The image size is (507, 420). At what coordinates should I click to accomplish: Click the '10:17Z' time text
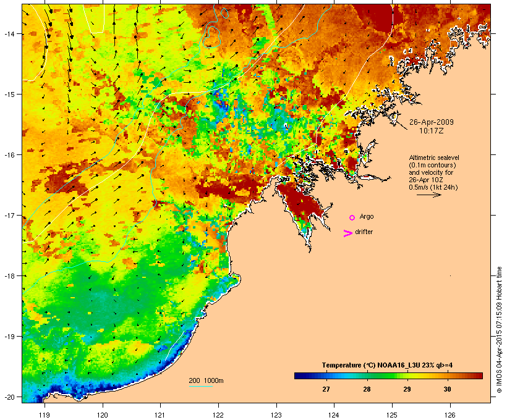pyautogui.click(x=432, y=131)
